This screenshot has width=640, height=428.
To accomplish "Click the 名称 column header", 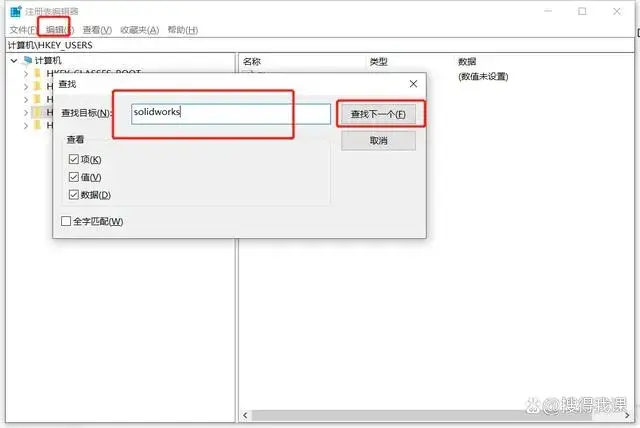I will point(251,62).
